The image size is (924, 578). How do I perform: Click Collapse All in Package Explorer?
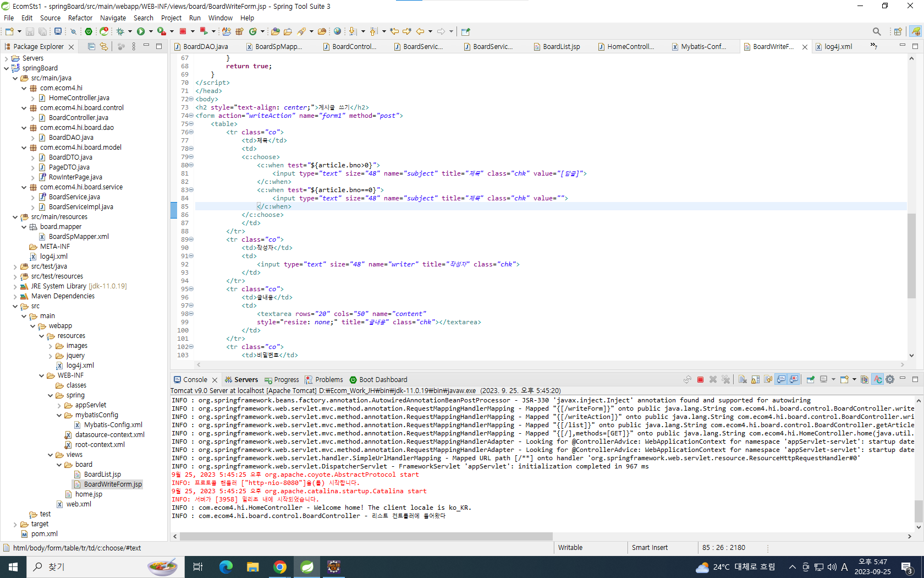pyautogui.click(x=91, y=47)
